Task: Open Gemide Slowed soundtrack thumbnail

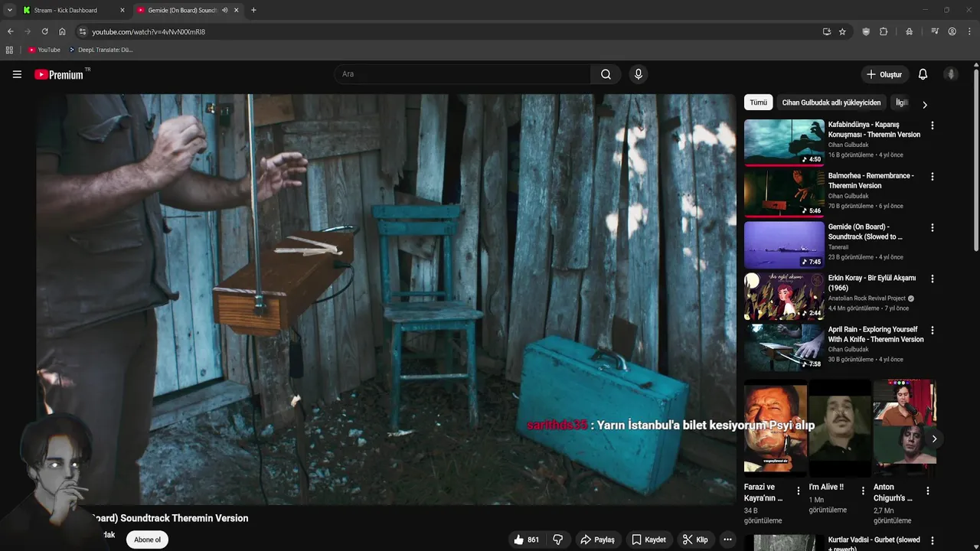Action: click(x=784, y=245)
